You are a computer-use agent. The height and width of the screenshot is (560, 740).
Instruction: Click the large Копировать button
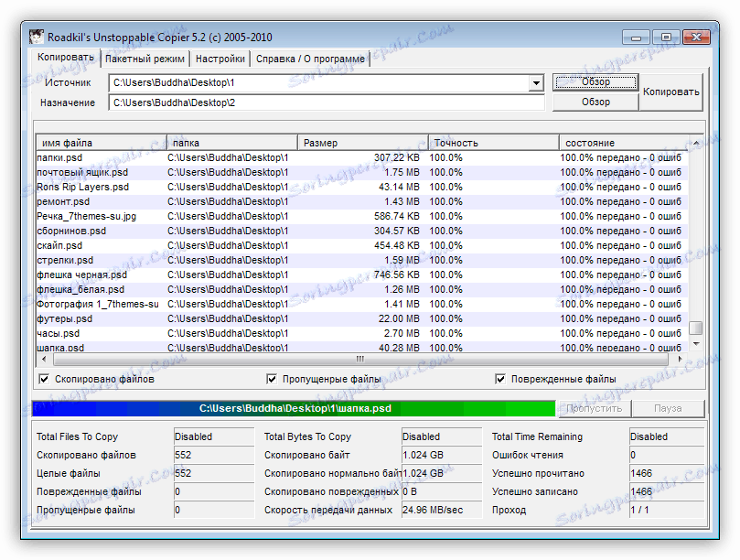pyautogui.click(x=671, y=92)
